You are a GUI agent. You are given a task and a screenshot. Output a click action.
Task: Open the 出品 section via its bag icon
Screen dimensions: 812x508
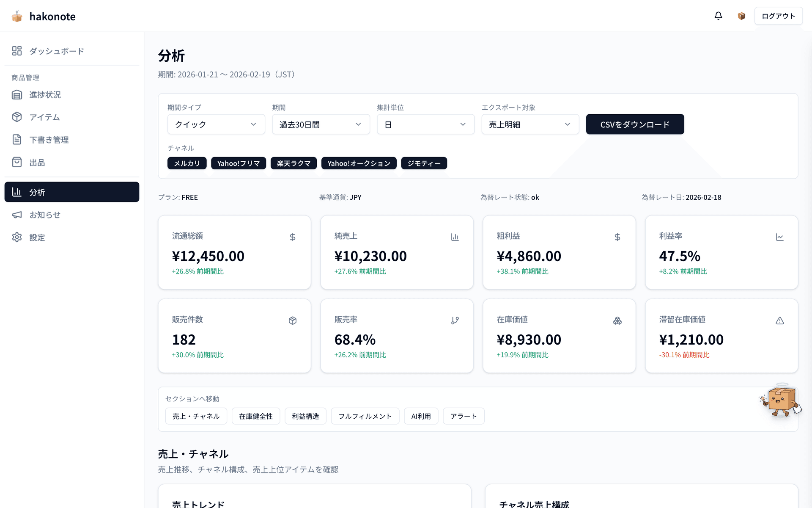click(17, 162)
